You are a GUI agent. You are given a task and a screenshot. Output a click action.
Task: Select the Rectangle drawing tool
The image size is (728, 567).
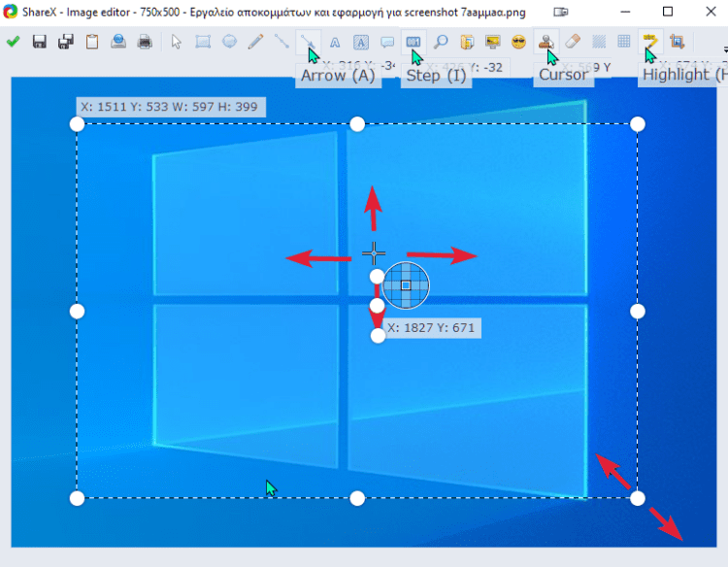[203, 42]
